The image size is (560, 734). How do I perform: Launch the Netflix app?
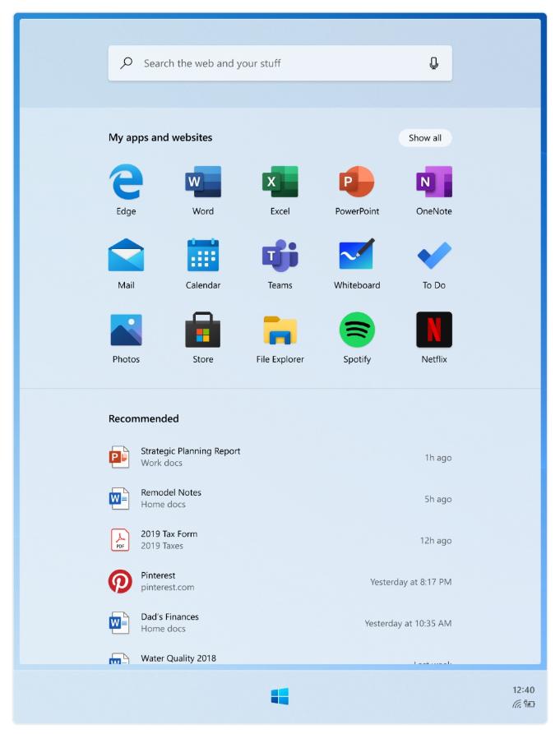[434, 330]
